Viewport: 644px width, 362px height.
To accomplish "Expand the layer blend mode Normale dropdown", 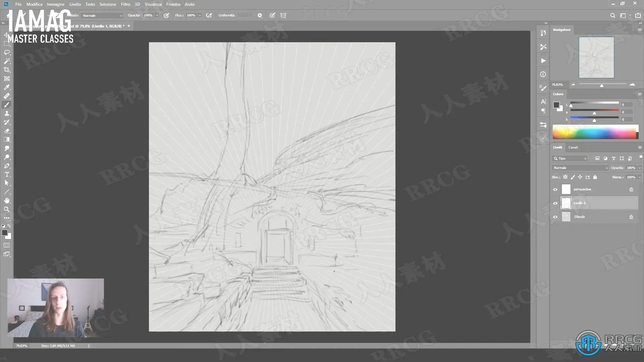I will 580,168.
